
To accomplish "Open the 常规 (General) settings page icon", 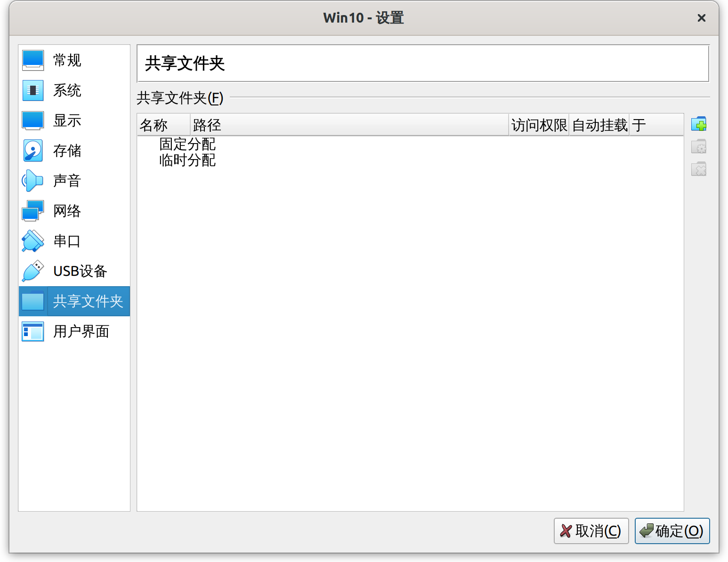I will [32, 60].
